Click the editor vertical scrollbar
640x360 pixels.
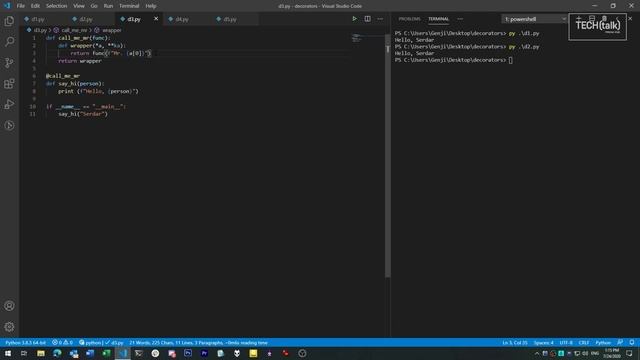click(x=387, y=155)
